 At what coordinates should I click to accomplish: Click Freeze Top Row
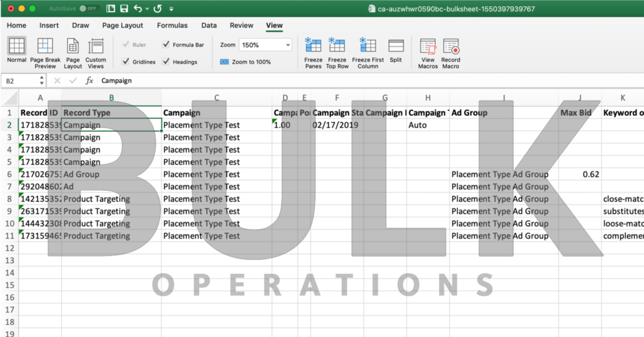(x=337, y=53)
